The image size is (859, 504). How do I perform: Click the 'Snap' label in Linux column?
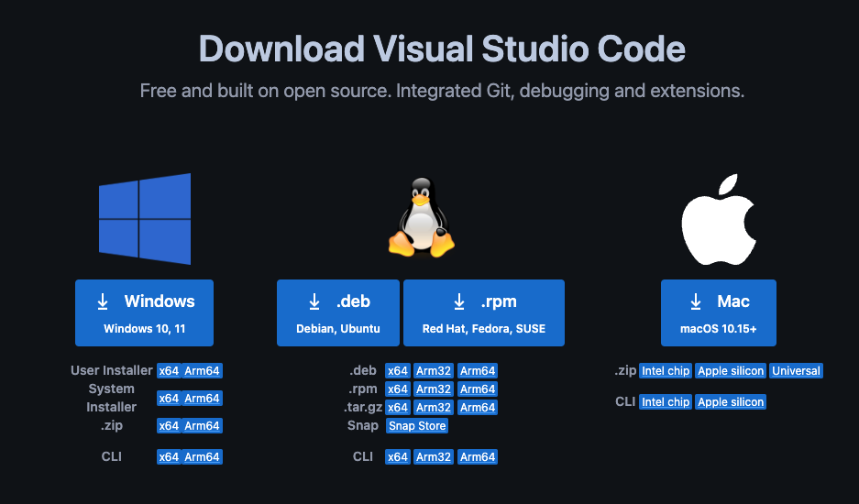(x=363, y=426)
